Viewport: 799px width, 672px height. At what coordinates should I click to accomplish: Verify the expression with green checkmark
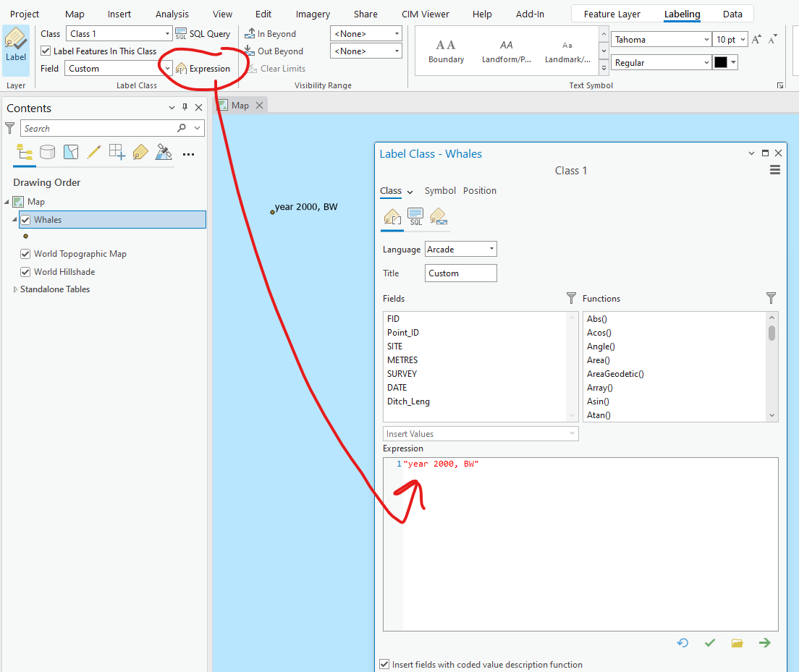[709, 642]
